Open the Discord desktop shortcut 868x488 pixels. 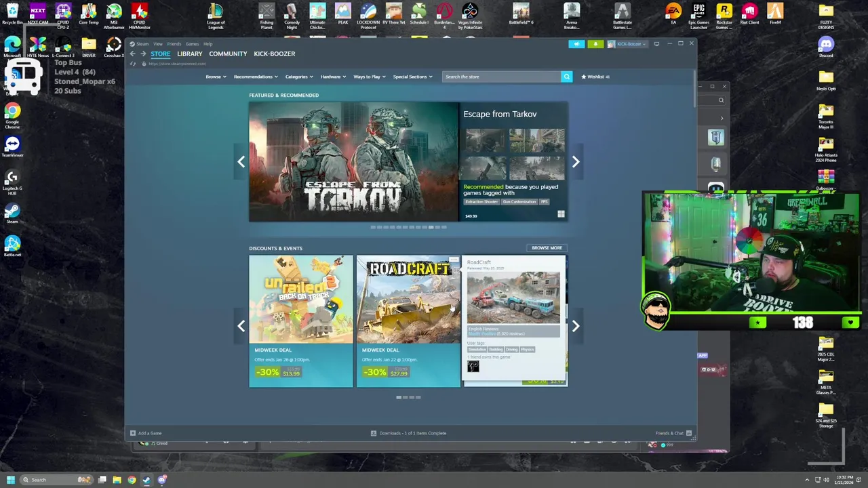coord(826,47)
